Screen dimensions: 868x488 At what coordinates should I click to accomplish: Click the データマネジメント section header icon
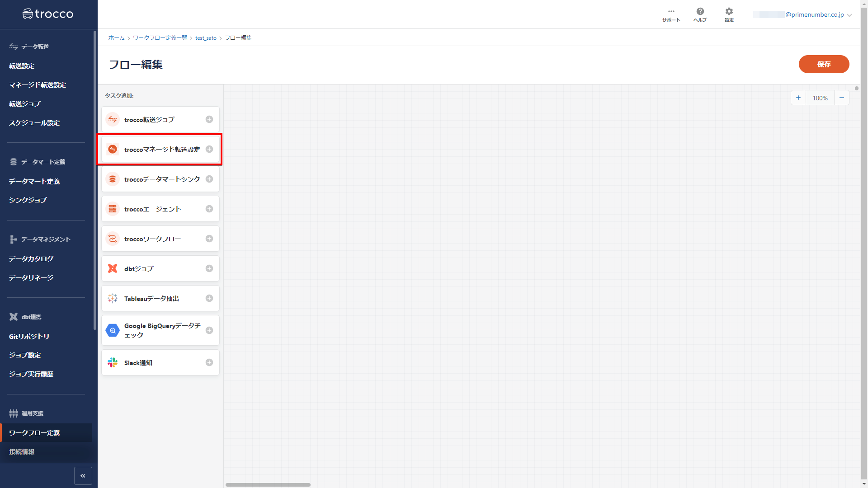14,239
